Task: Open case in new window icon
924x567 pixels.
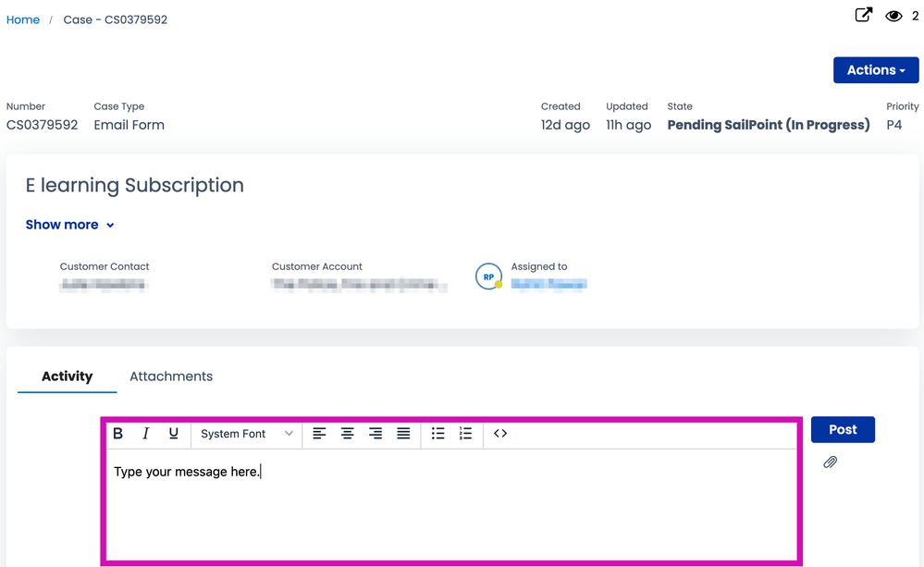Action: click(863, 15)
